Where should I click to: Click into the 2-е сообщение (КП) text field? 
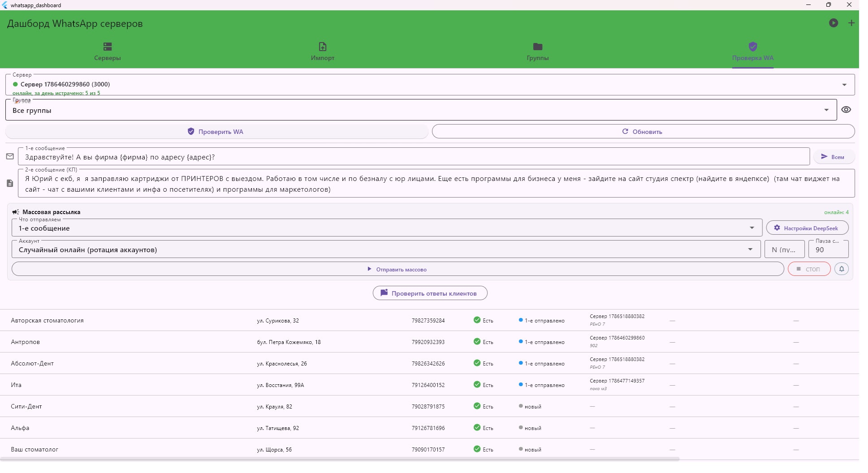(436, 184)
